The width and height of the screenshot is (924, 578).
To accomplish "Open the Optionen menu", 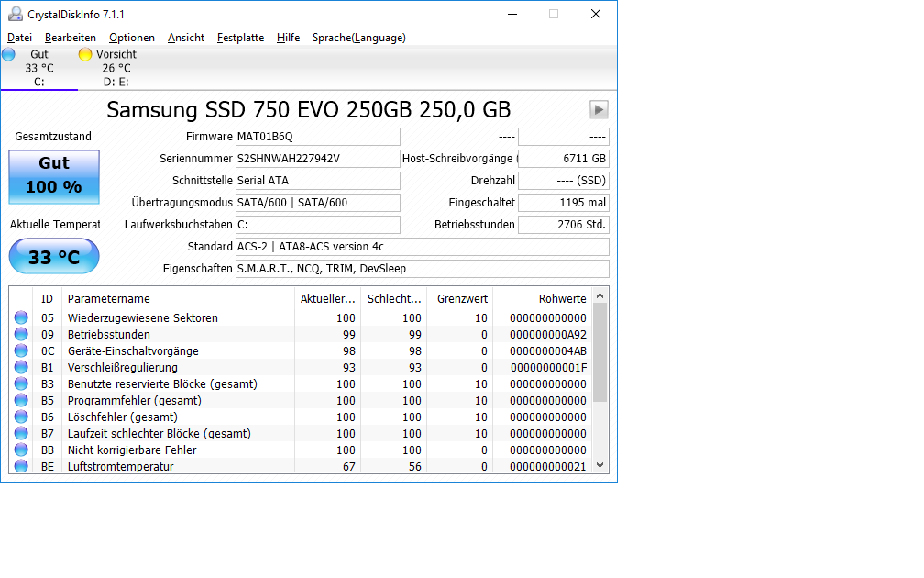I will tap(131, 38).
